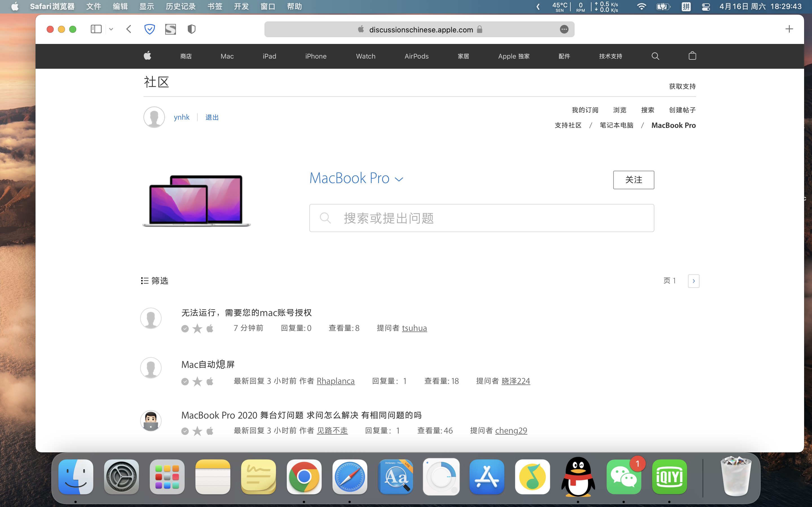812x507 pixels.
Task: Click the search magnifier in Apple nav
Action: tap(655, 56)
